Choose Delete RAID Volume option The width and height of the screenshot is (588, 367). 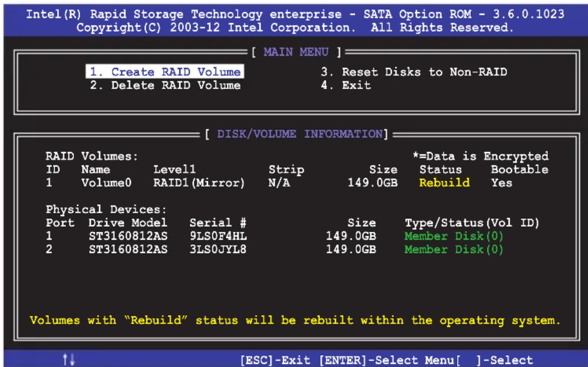165,85
